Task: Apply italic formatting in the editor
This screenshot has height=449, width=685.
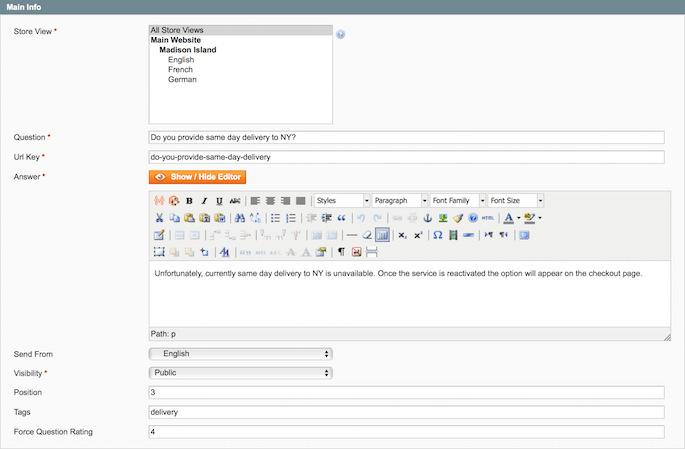Action: click(x=204, y=201)
